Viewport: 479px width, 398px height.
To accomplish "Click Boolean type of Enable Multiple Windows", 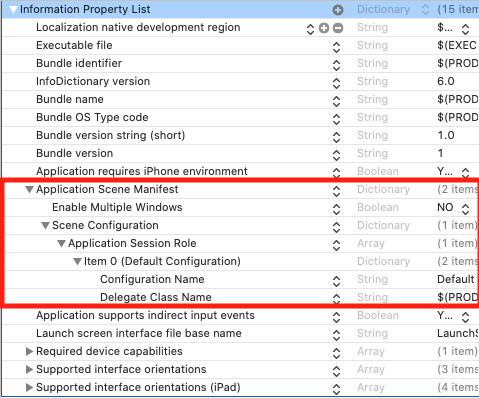I will [378, 207].
